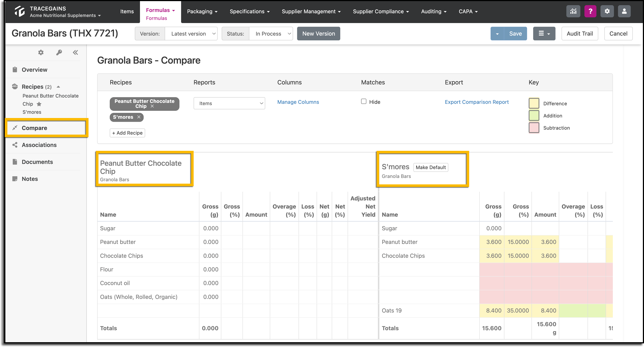Image resolution: width=644 pixels, height=347 pixels.
Task: Open the pink help question mark icon
Action: (x=590, y=11)
